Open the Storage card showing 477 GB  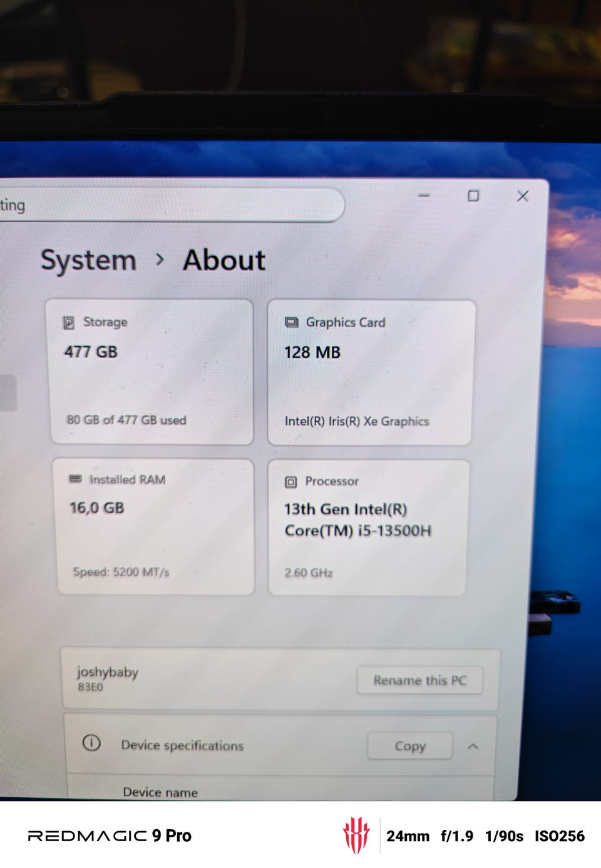[x=151, y=372]
